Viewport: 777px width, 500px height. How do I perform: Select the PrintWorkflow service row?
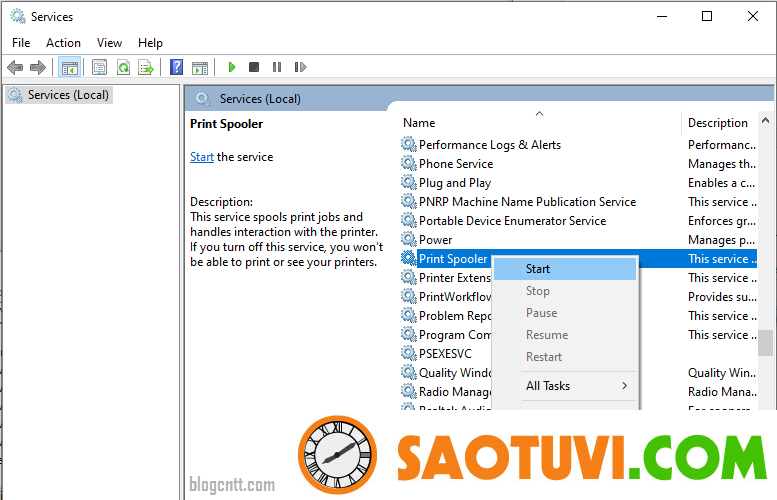[x=454, y=296]
